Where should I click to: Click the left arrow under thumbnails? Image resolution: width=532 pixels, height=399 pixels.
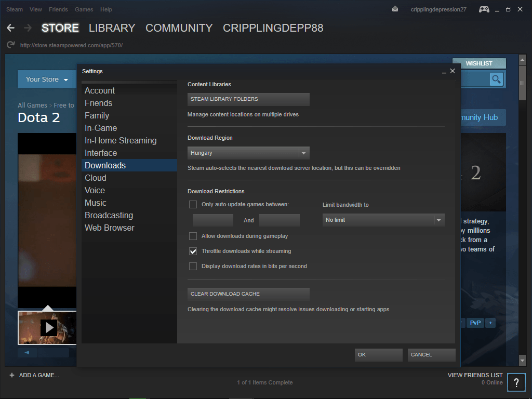pyautogui.click(x=27, y=353)
